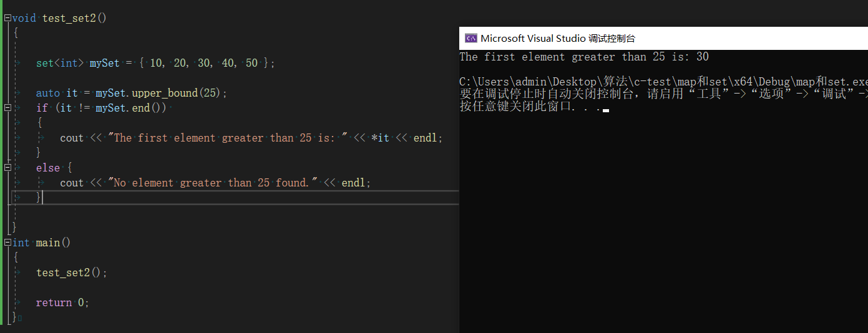Click the console line starting with 要在调试停止时
Image resolution: width=868 pixels, height=333 pixels.
click(663, 94)
